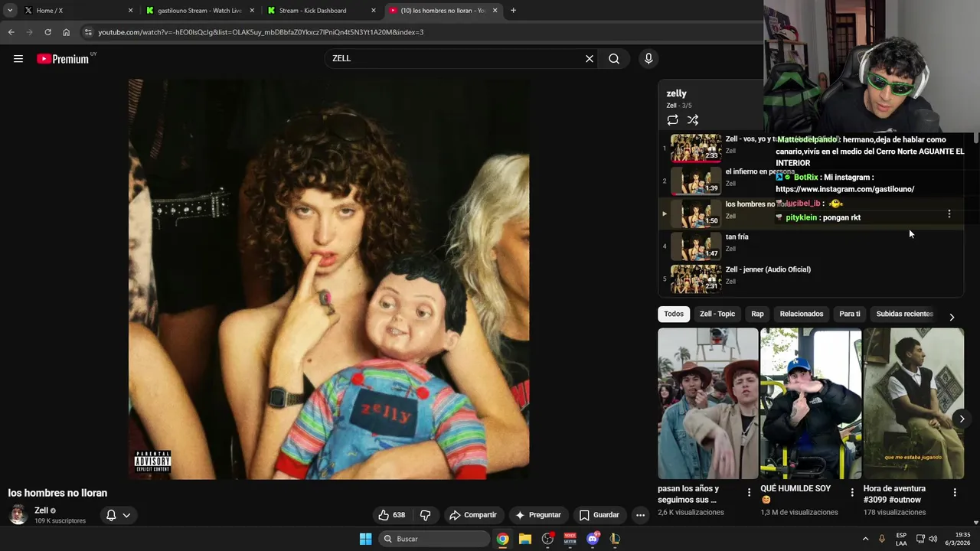View site information icon in address bar
980x551 pixels.
click(x=89, y=32)
